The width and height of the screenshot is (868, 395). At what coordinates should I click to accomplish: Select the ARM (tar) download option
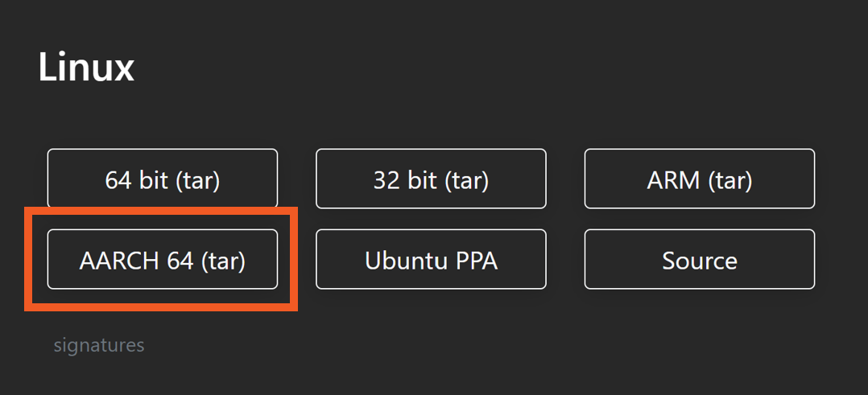[x=699, y=179]
